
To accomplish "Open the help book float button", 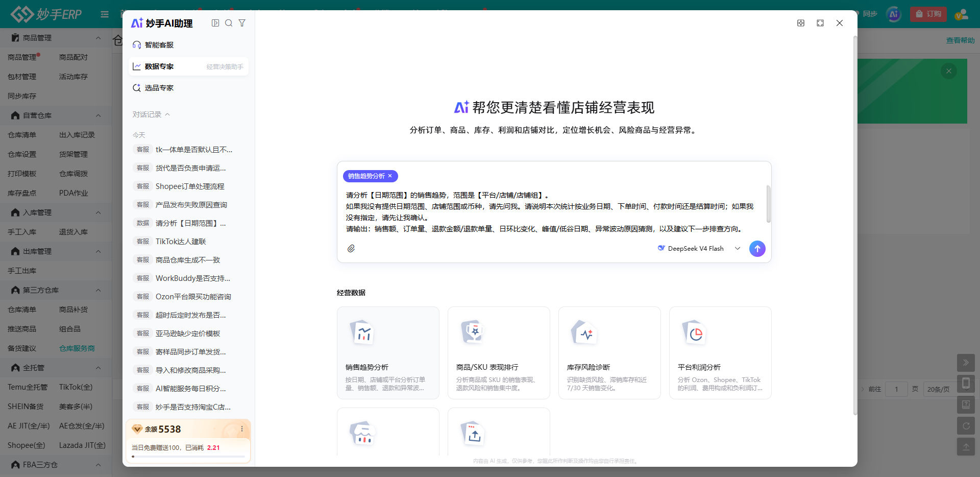I will pos(966,404).
